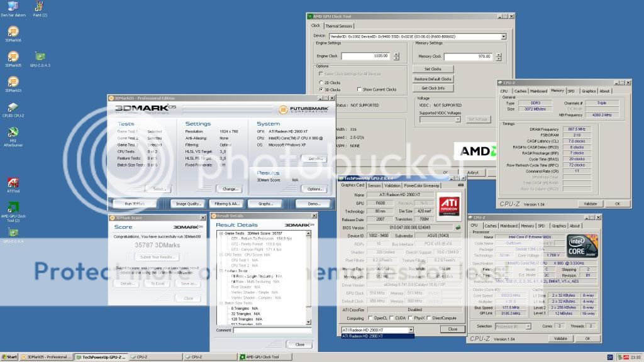Open the GPU-Z.0.4.3 desktop shortcut
Viewport: 644px width, 362px height.
point(40,57)
